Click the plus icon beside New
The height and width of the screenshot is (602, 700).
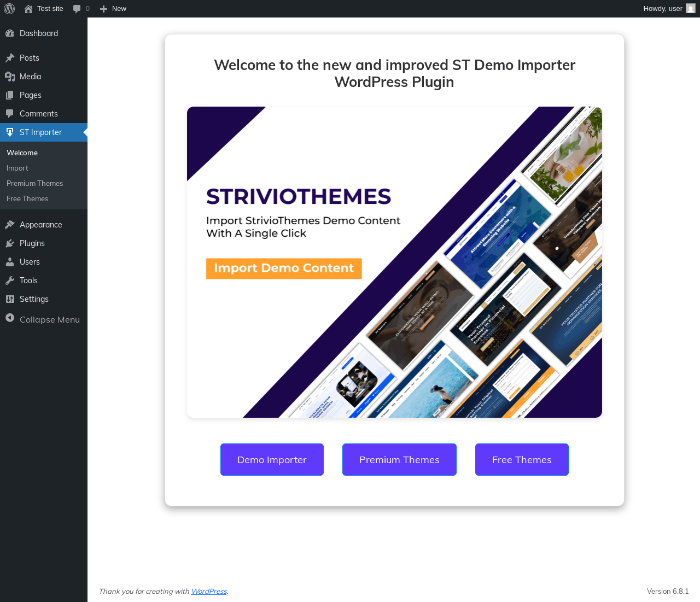click(103, 9)
